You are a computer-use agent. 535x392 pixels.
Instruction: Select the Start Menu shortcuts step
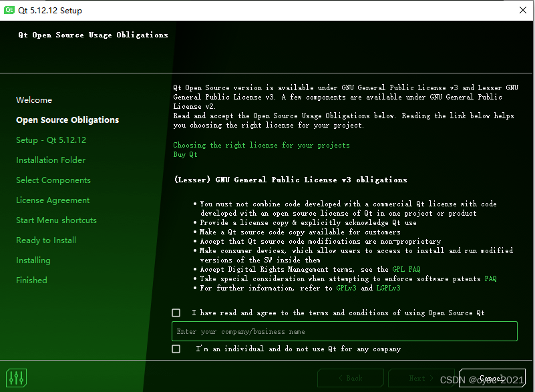pyautogui.click(x=56, y=220)
